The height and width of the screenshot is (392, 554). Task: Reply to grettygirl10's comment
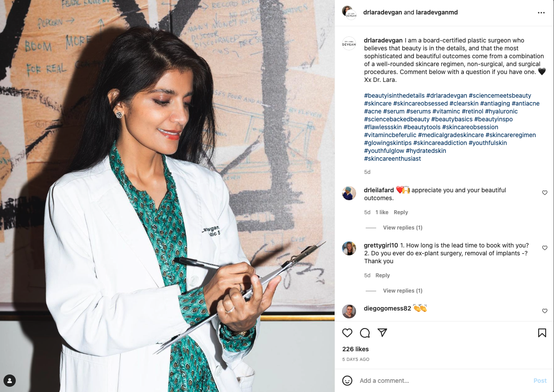click(x=382, y=275)
